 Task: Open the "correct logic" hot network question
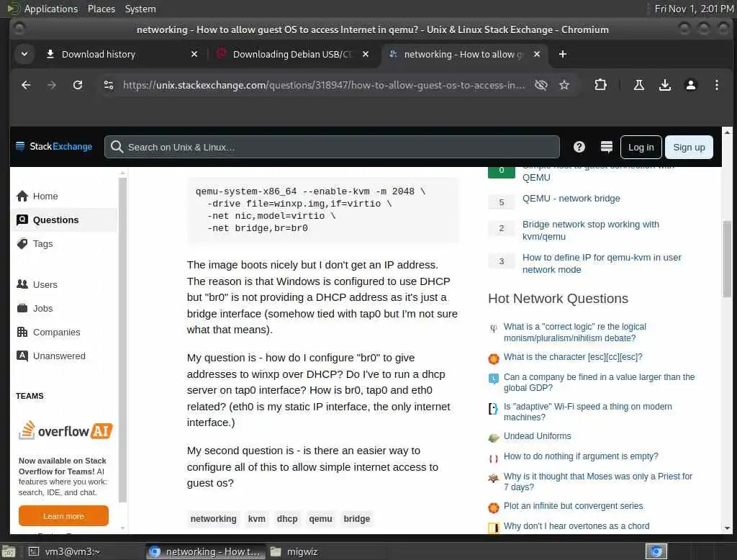575,332
